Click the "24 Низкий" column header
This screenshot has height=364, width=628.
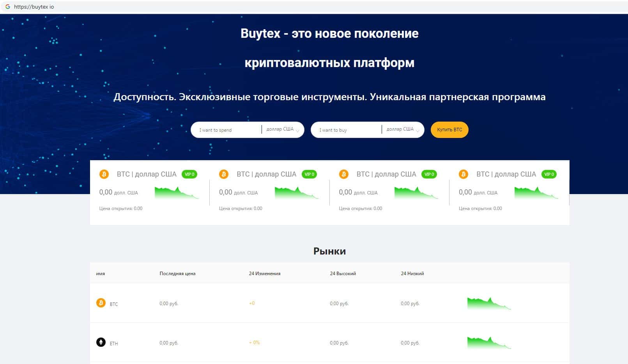pos(412,274)
